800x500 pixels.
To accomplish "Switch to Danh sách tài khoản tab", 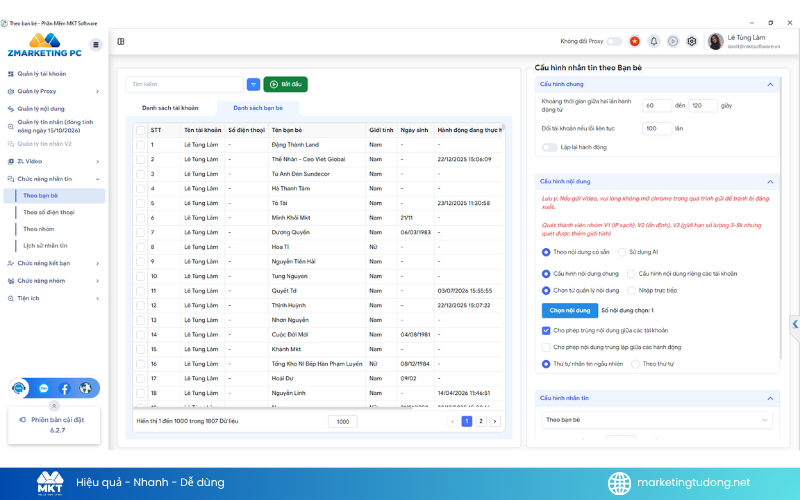I will (170, 108).
